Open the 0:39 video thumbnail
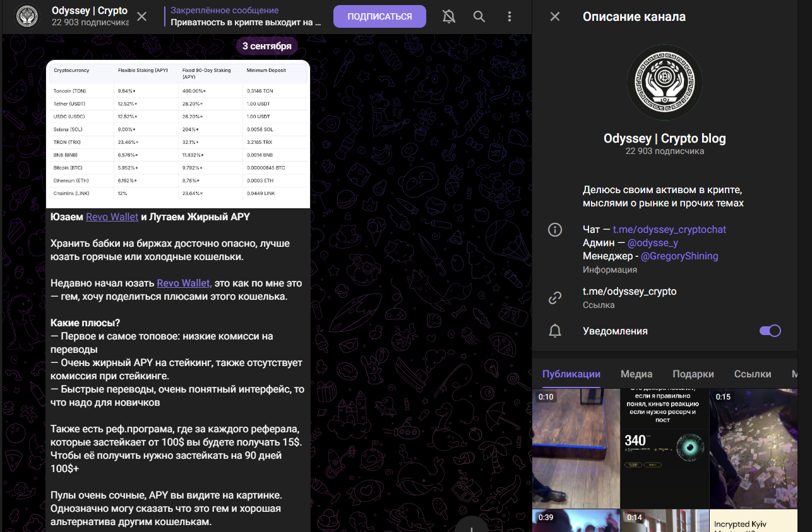The image size is (812, 532). [576, 521]
